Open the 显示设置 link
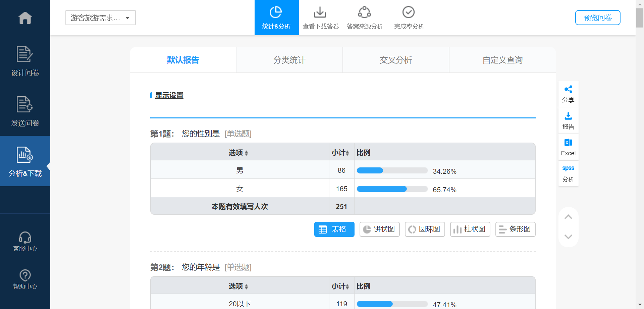This screenshot has height=309, width=644. pos(169,95)
